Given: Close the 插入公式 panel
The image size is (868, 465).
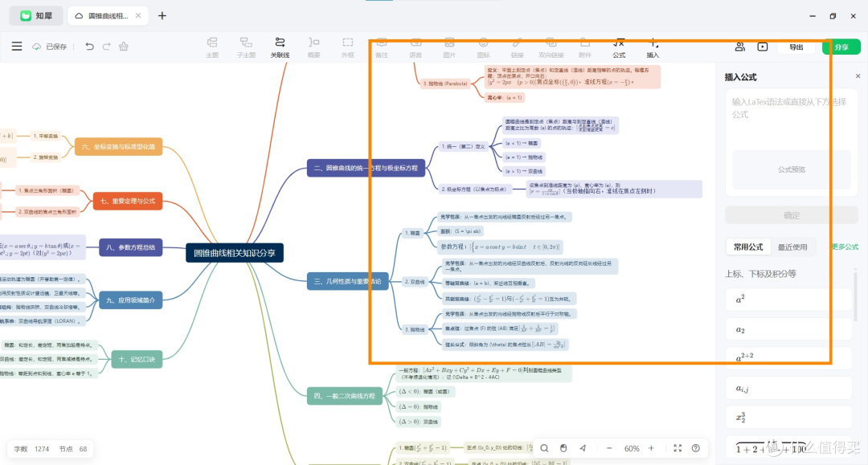Looking at the screenshot, I should (858, 76).
